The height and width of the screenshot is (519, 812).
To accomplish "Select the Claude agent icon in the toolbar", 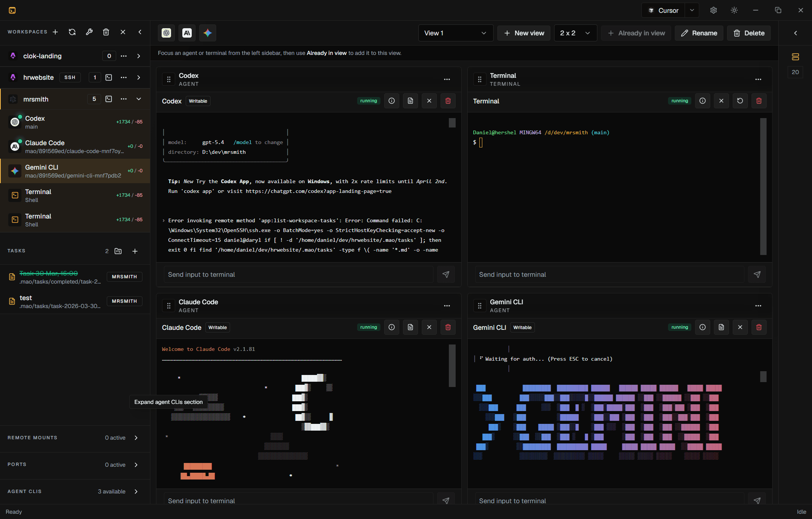I will coord(187,33).
